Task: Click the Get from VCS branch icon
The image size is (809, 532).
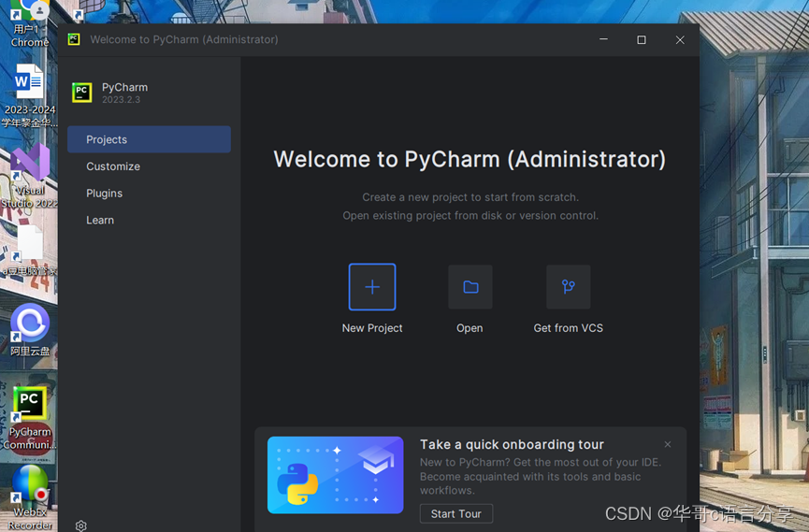Action: 568,287
